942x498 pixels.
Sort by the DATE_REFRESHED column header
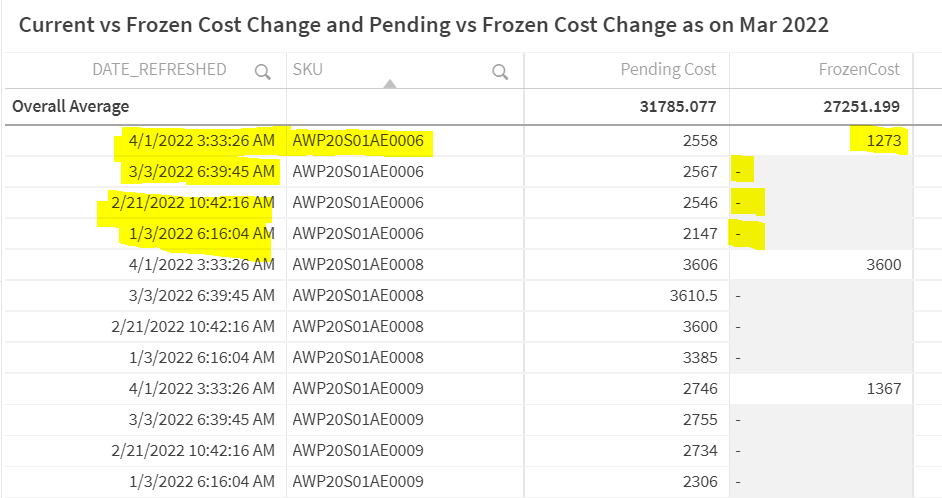tap(159, 70)
